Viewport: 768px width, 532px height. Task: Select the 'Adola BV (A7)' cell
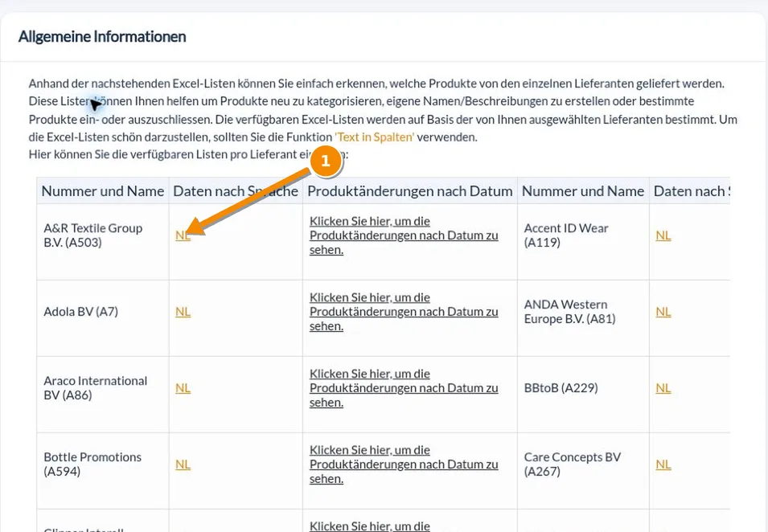(103, 318)
